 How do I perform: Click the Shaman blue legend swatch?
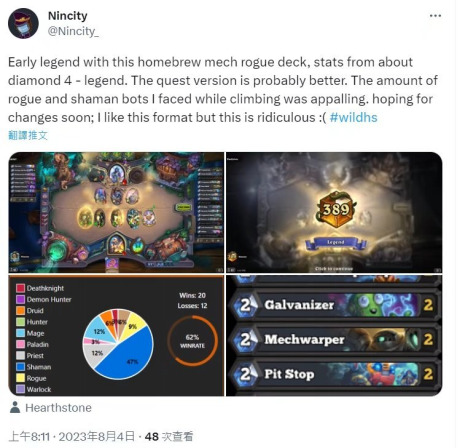21,367
